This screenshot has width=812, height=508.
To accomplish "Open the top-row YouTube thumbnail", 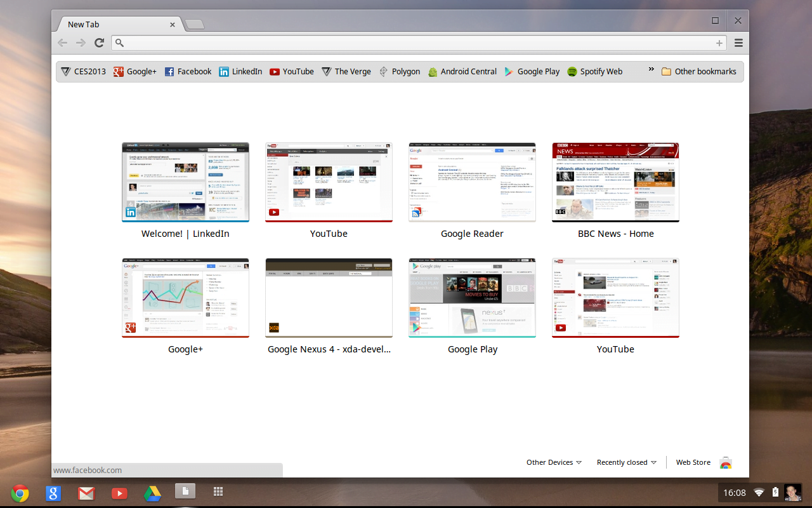I will [329, 182].
